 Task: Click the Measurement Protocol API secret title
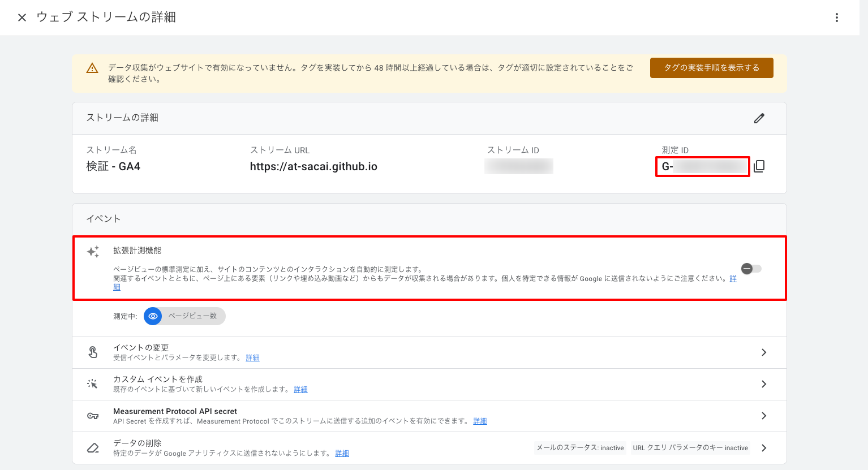175,411
